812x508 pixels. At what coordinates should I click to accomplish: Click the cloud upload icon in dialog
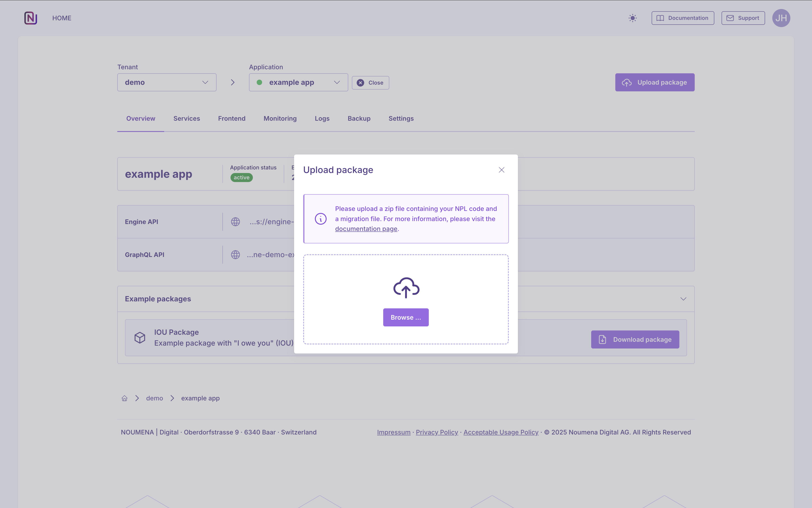click(x=406, y=288)
